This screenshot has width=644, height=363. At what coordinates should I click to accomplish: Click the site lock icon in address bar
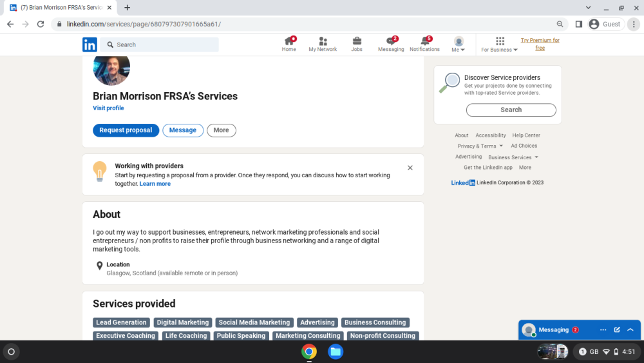59,25
